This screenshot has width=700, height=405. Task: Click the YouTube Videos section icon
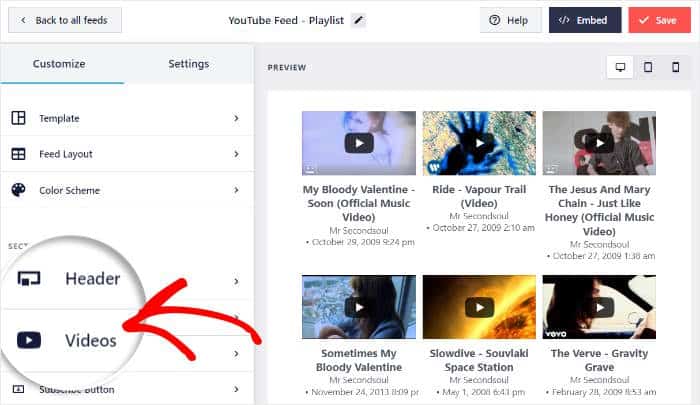coord(29,340)
